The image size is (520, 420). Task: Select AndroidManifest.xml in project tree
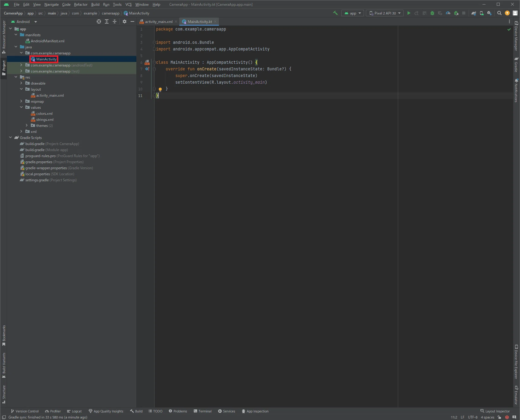pyautogui.click(x=47, y=41)
